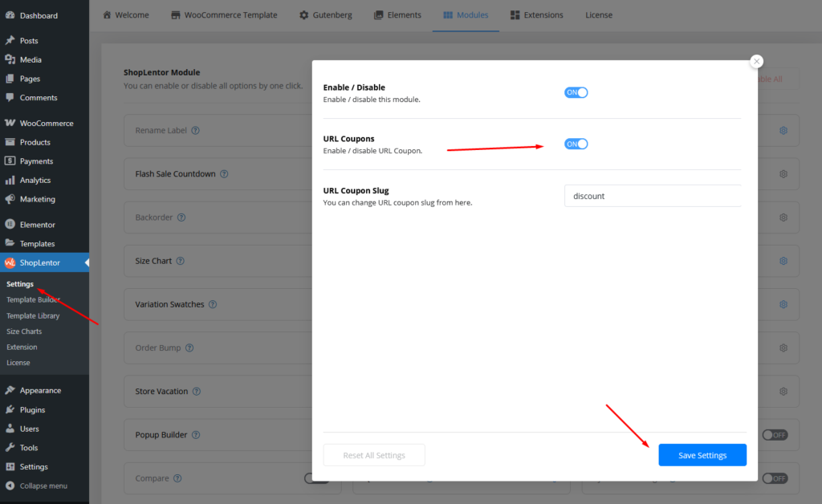822x504 pixels.
Task: Open Template Builder in ShopLentor submenu
Action: (33, 299)
